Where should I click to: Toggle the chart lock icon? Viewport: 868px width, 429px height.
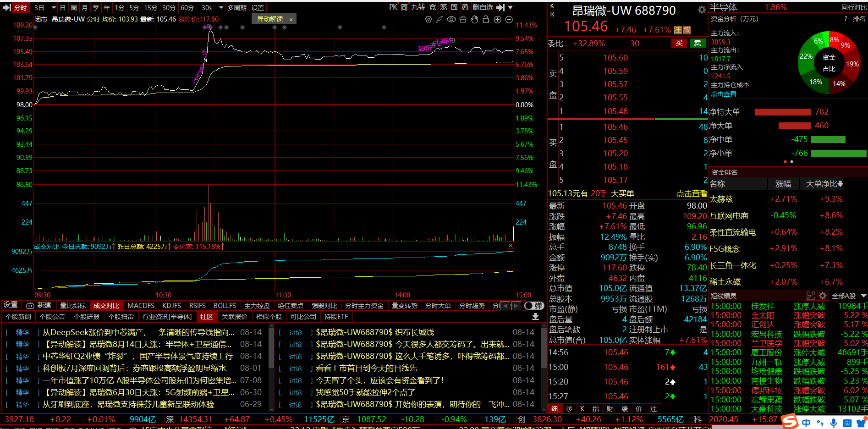[x=486, y=19]
